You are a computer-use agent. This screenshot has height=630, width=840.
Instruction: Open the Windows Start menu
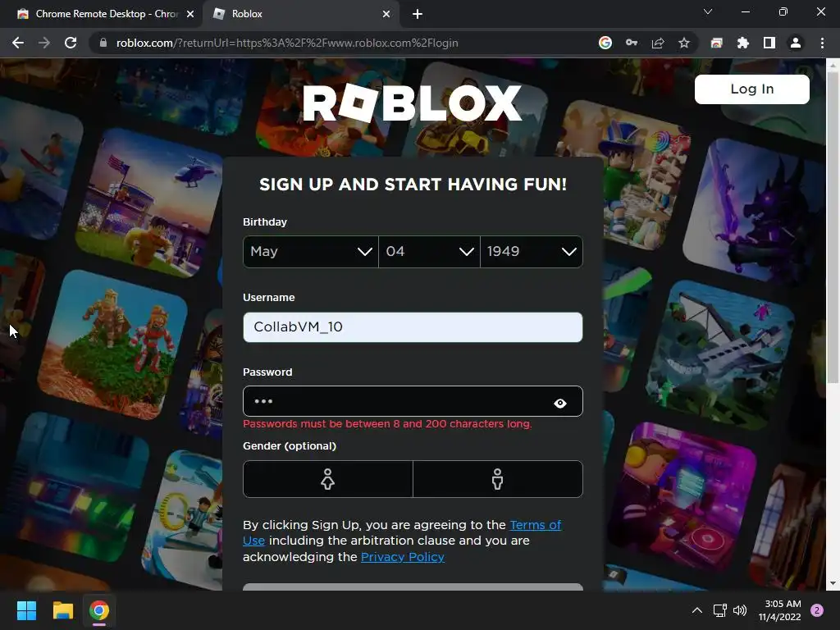[26, 610]
